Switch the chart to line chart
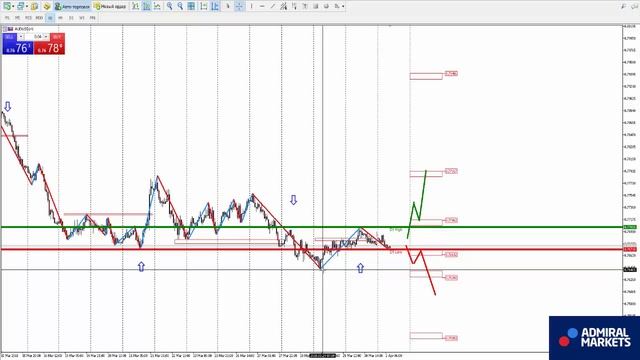Image resolution: width=640 pixels, height=360 pixels. 157,6
